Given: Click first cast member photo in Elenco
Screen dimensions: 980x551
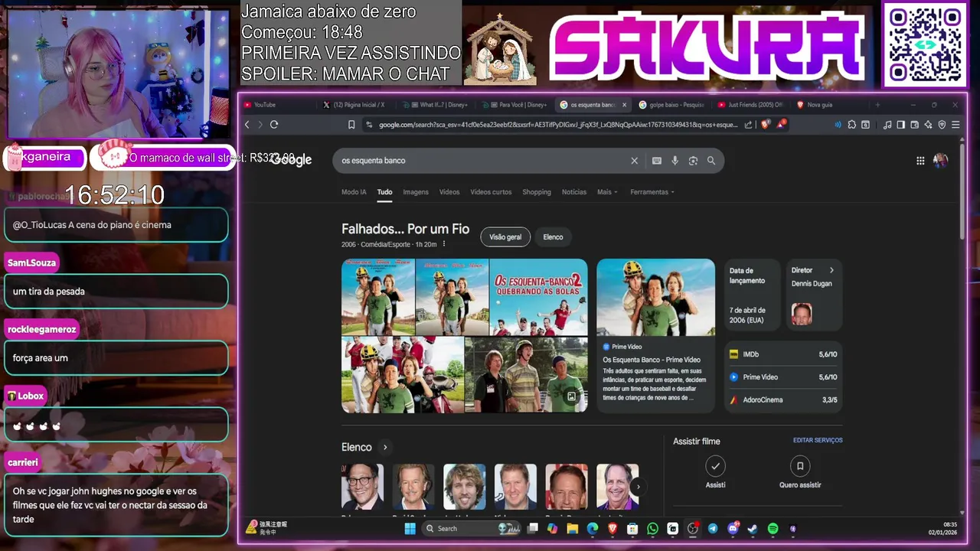Looking at the screenshot, I should 362,486.
